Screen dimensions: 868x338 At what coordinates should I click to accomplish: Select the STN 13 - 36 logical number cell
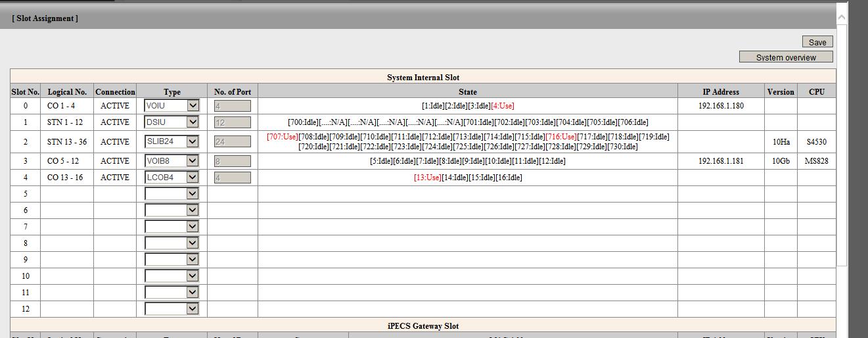point(67,142)
